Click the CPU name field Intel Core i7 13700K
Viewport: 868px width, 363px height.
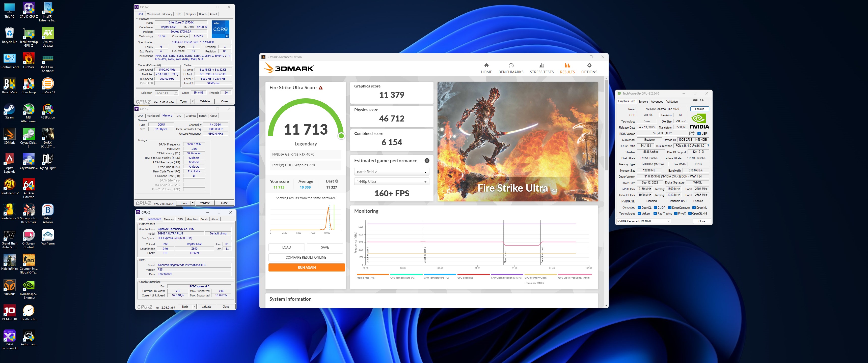point(181,22)
